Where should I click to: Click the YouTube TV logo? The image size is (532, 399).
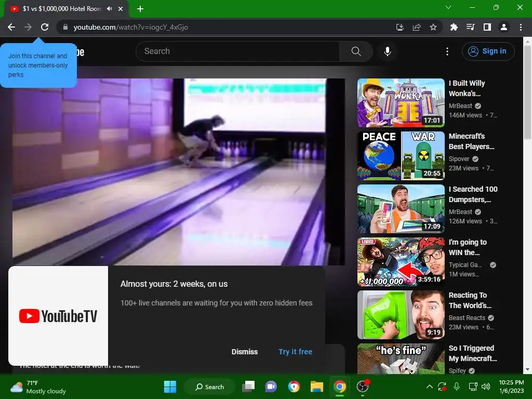[58, 316]
